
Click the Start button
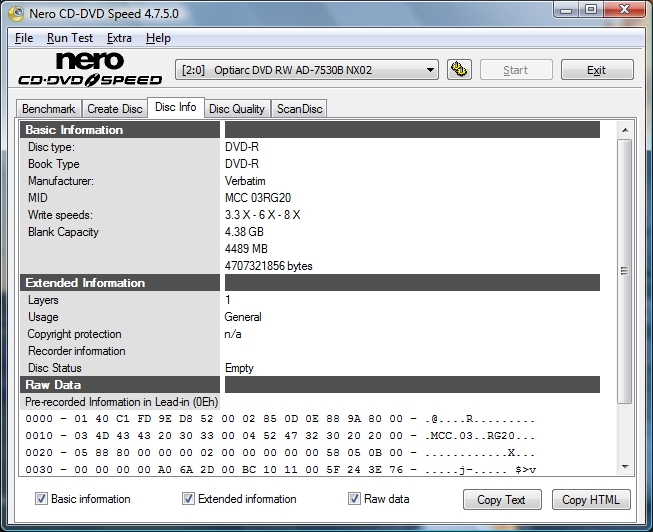[516, 70]
